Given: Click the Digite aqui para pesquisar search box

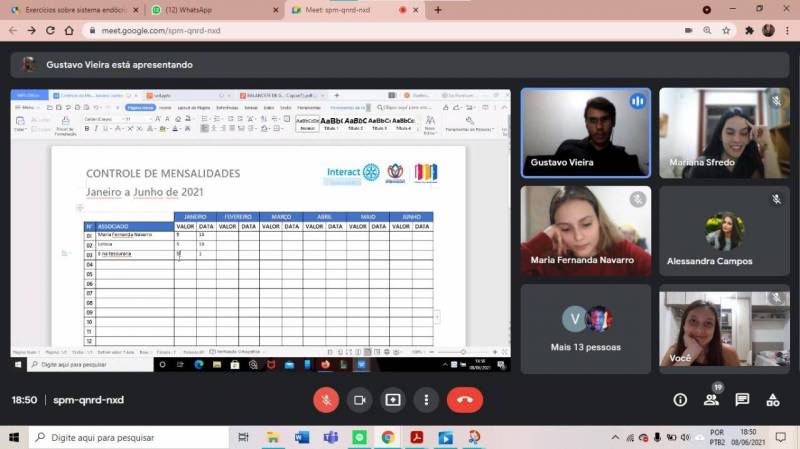Looking at the screenshot, I should pyautogui.click(x=129, y=437).
